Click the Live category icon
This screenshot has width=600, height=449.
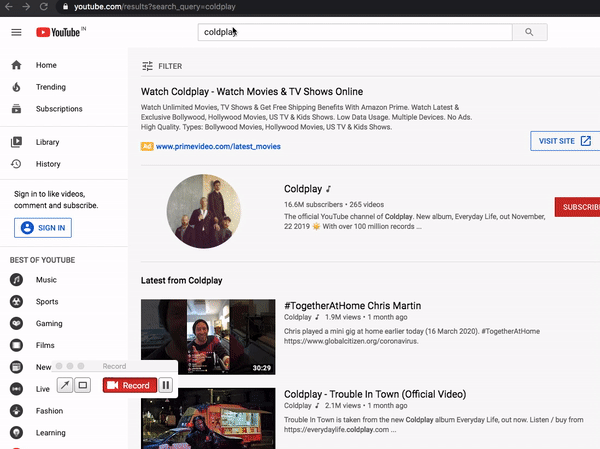tap(16, 389)
